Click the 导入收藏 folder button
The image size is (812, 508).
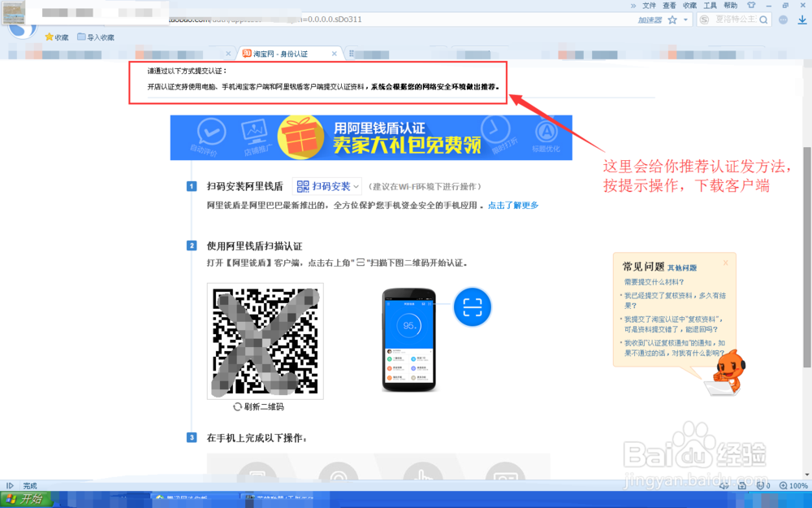click(96, 37)
